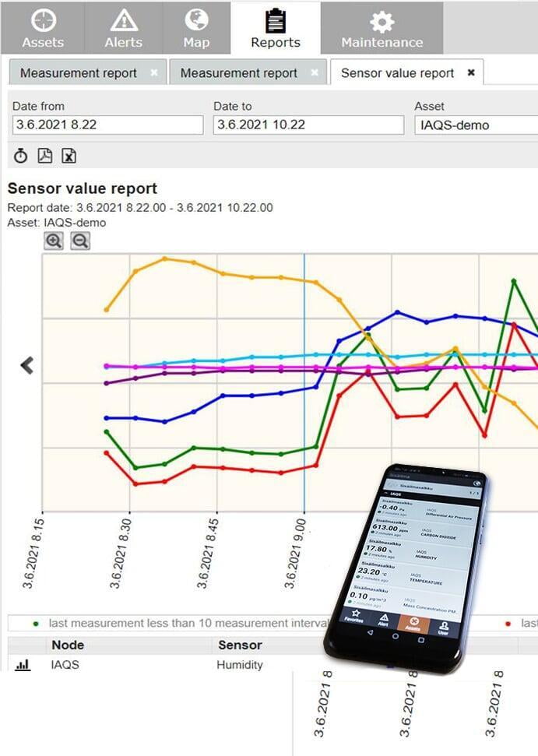The image size is (538, 756).
Task: Click the green legend dot
Action: point(36,623)
